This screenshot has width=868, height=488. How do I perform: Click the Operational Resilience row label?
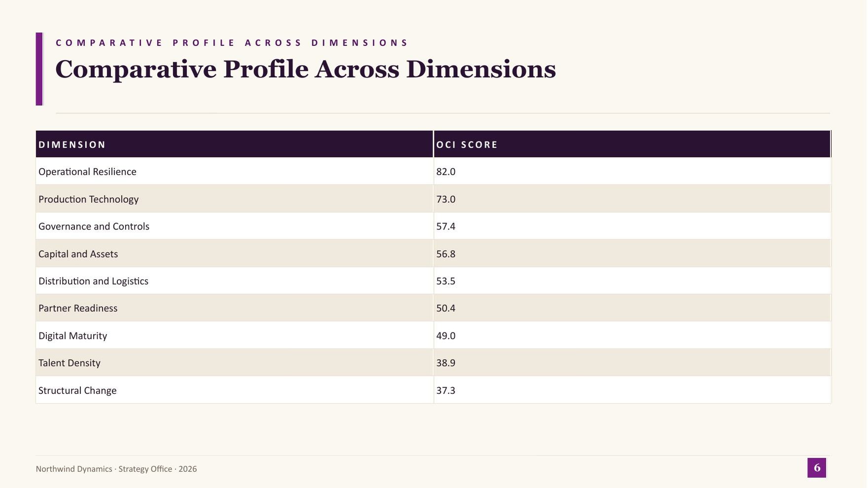point(87,172)
